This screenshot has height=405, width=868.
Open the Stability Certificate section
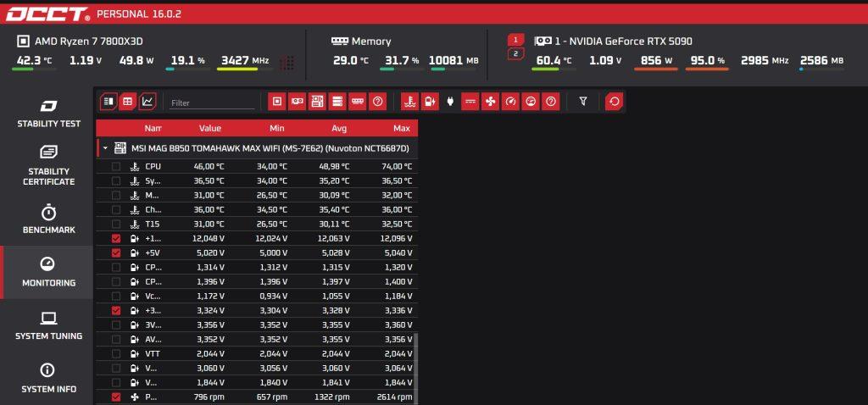(48, 165)
